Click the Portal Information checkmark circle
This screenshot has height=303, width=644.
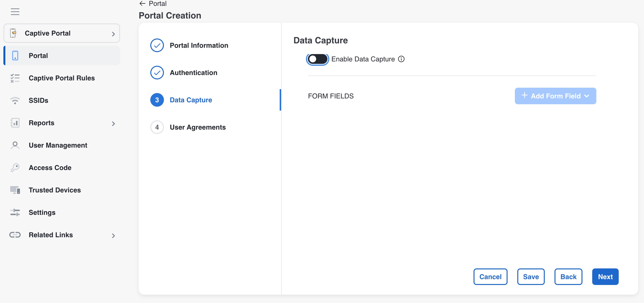coord(157,45)
